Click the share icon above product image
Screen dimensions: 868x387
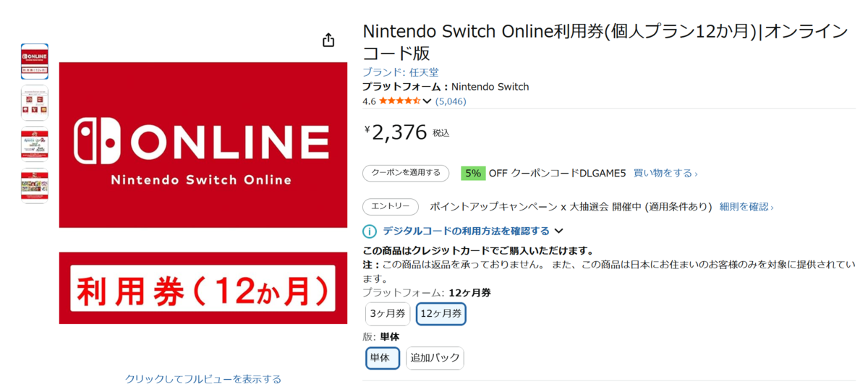pyautogui.click(x=328, y=41)
